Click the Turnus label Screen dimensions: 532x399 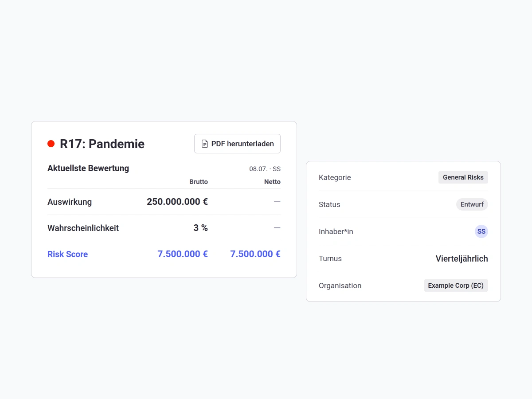coord(330,258)
